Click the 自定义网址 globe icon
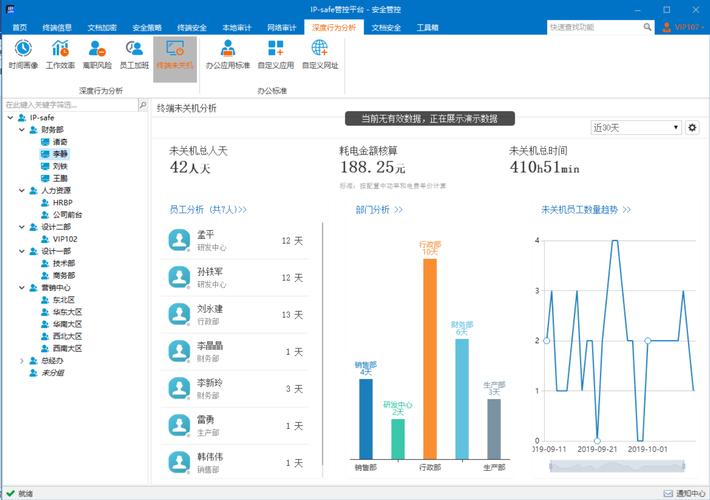 point(319,52)
